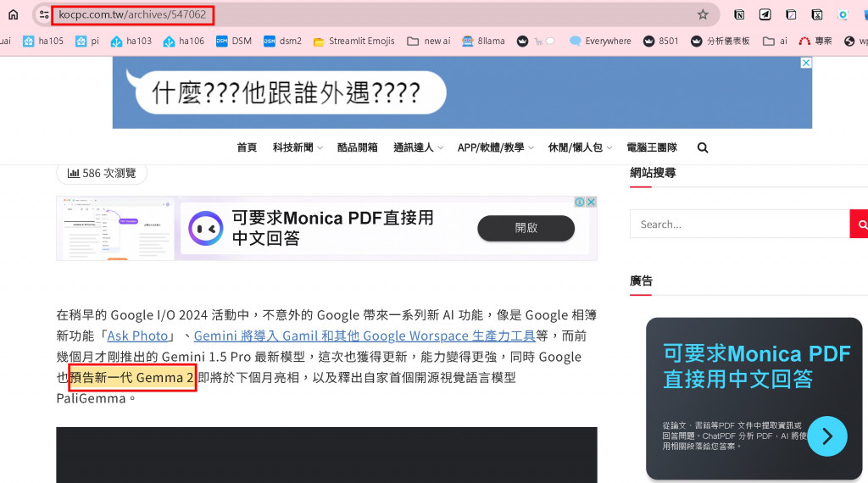The width and height of the screenshot is (868, 483).
Task: Go to 首頁 in site navigation
Action: [247, 147]
